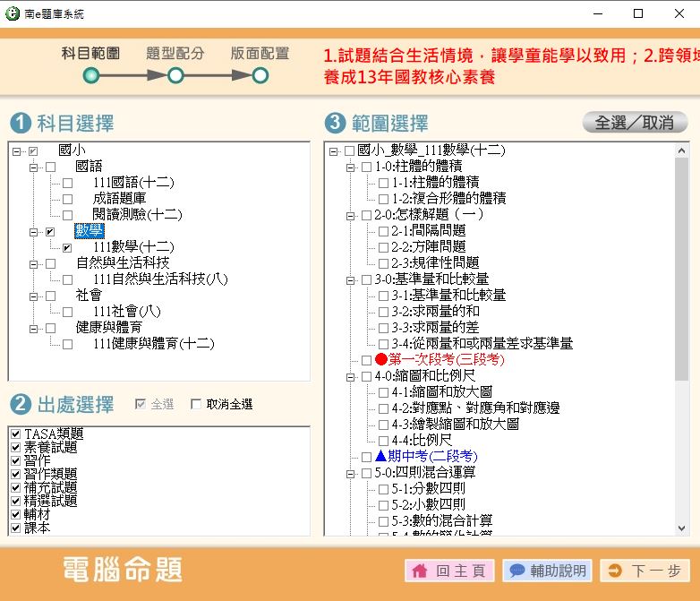This screenshot has height=601, width=700.
Task: Select the 版面配置 step circle
Action: [260, 75]
